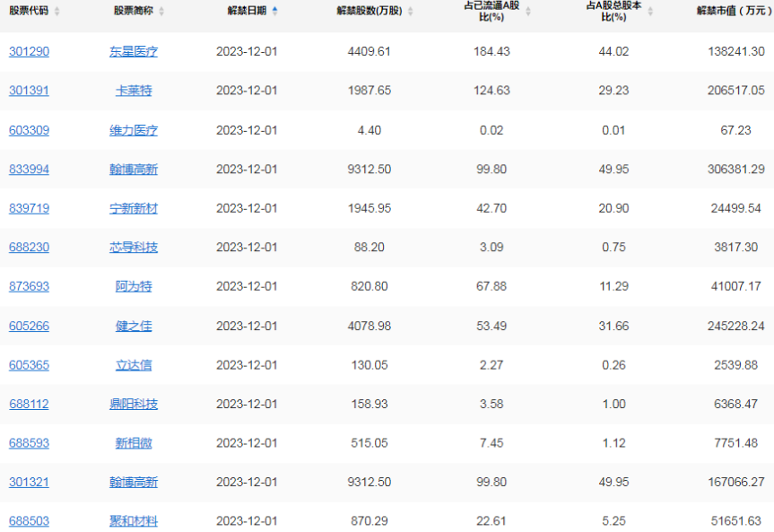Select the 515.05 unlock shares cell
Image resolution: width=774 pixels, height=532 pixels.
[x=370, y=443]
